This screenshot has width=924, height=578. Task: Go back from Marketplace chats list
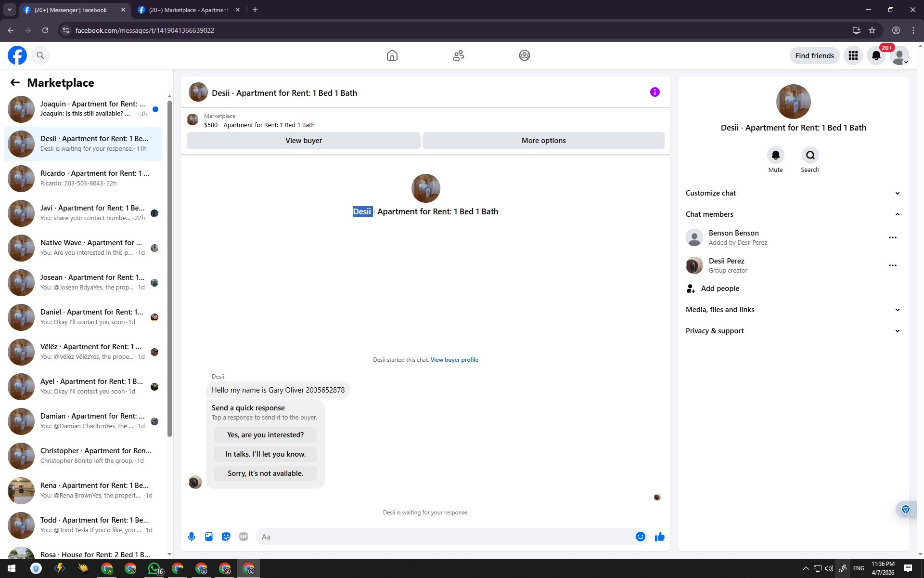click(15, 82)
